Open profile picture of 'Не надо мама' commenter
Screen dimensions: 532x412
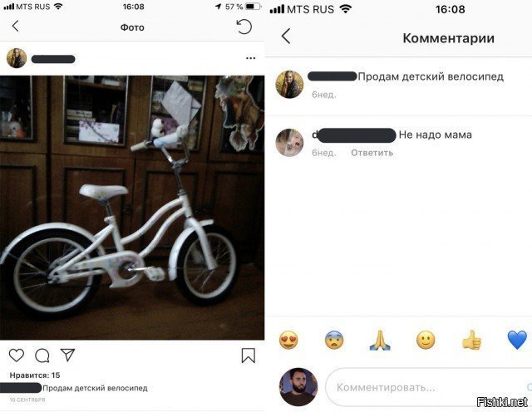[x=289, y=143]
